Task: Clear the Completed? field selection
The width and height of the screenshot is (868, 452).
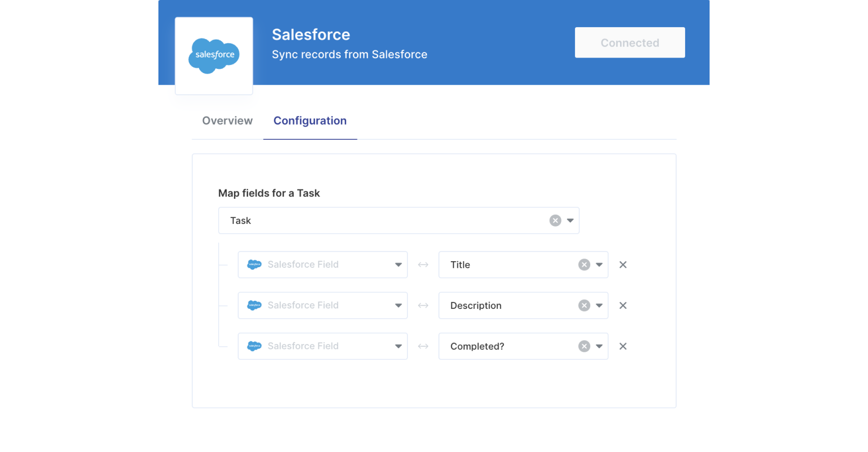Action: coord(584,346)
